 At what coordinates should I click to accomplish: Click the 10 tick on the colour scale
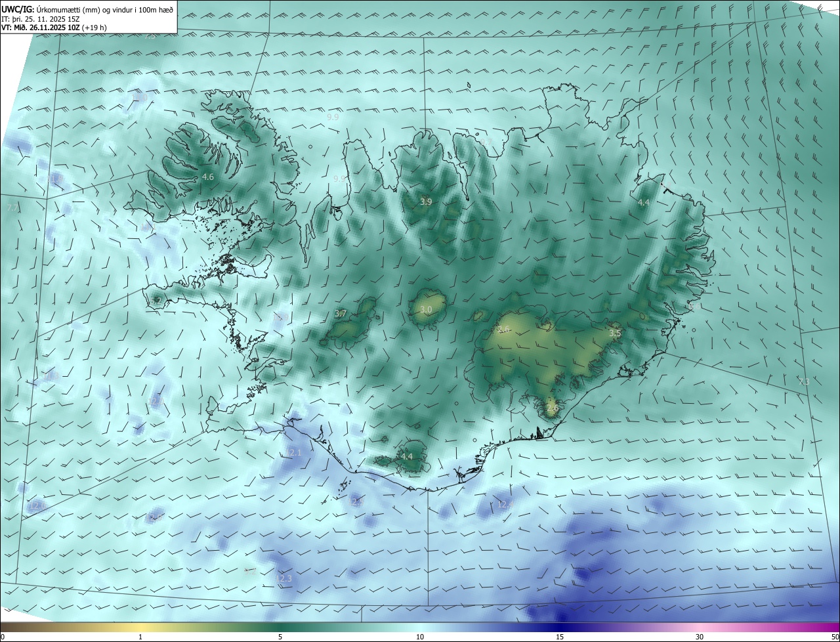(420, 637)
